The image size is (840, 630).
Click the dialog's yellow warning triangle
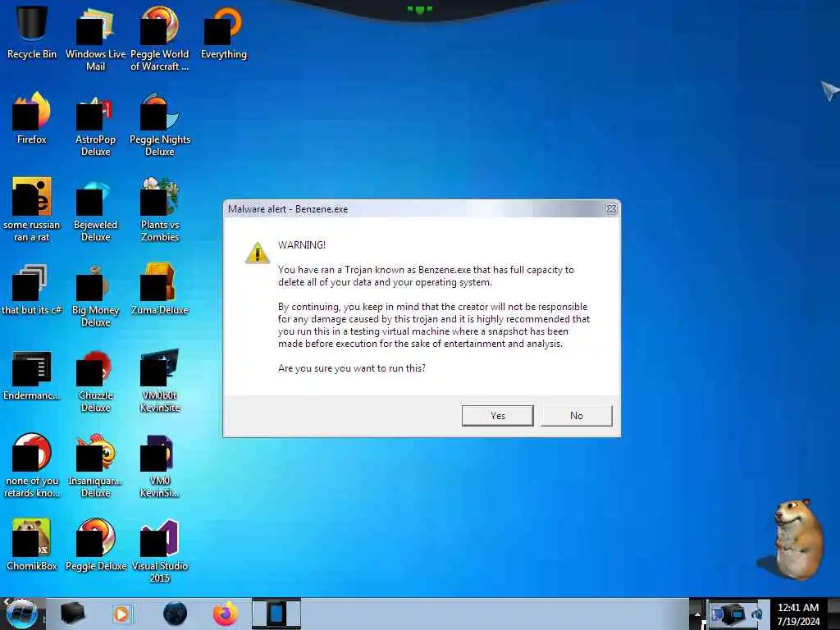click(258, 253)
